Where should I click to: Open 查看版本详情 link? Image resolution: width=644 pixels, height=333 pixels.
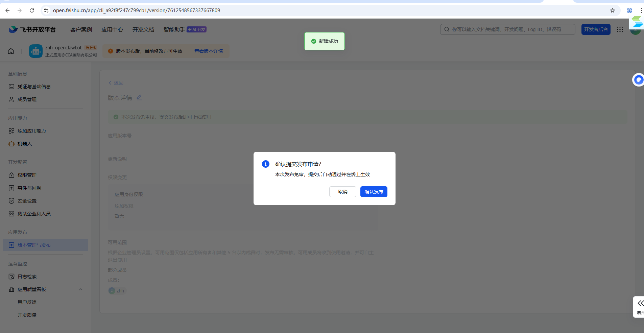click(x=209, y=51)
